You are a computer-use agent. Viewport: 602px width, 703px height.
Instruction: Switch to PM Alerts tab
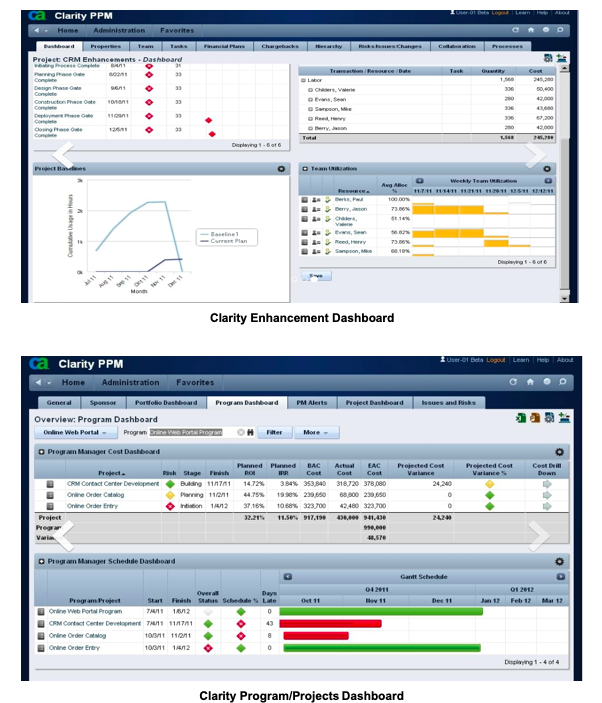click(x=312, y=403)
